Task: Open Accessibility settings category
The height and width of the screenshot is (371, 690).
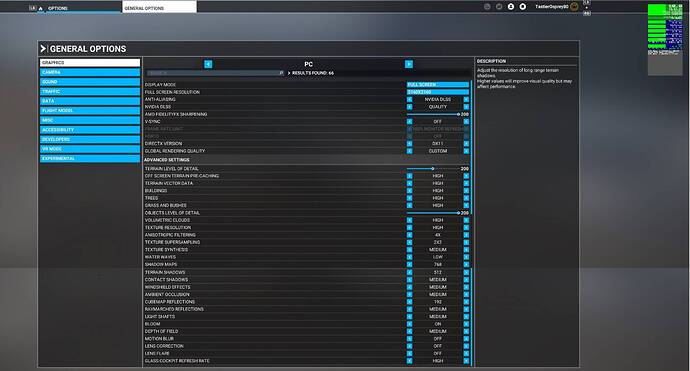Action: click(x=90, y=130)
